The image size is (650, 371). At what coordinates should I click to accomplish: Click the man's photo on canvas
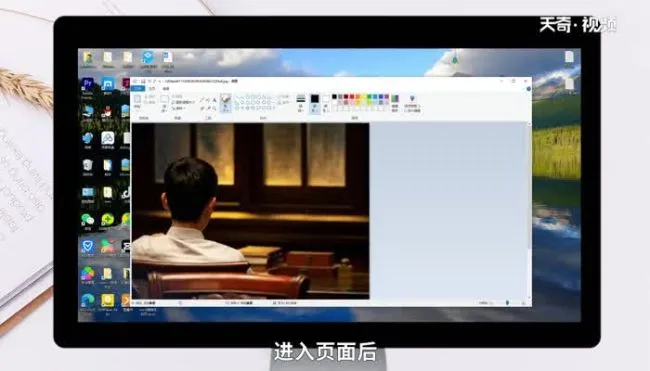[x=250, y=211]
